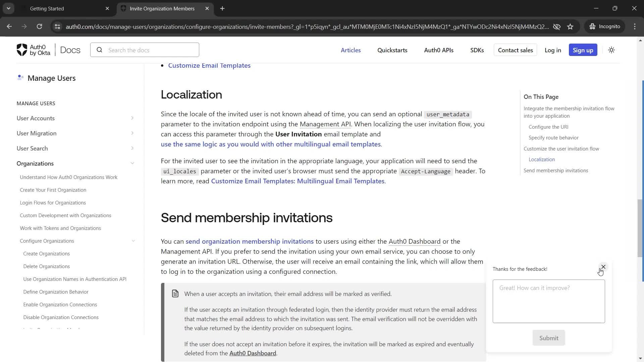Image resolution: width=644 pixels, height=362 pixels.
Task: Open send organization membership invitations link
Action: tap(249, 241)
